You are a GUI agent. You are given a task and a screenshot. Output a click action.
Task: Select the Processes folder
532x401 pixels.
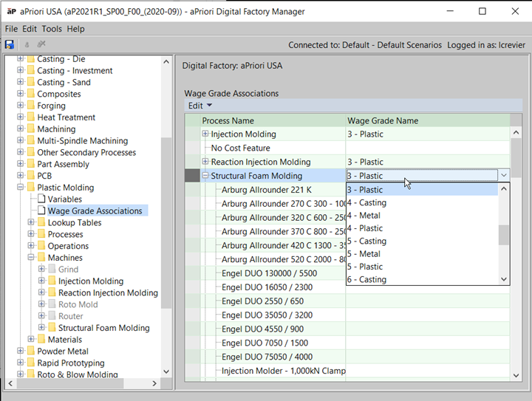[65, 234]
